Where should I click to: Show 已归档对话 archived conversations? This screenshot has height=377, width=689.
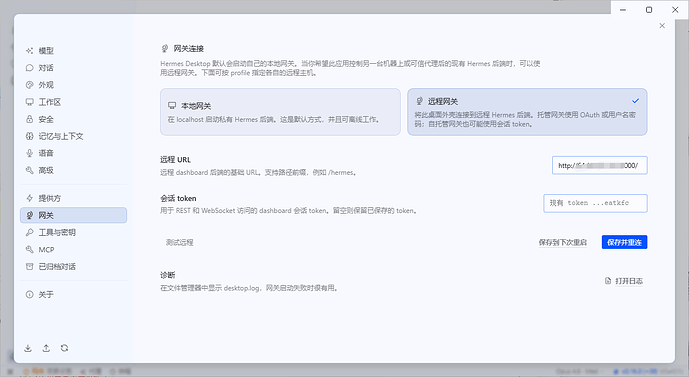tap(73, 267)
